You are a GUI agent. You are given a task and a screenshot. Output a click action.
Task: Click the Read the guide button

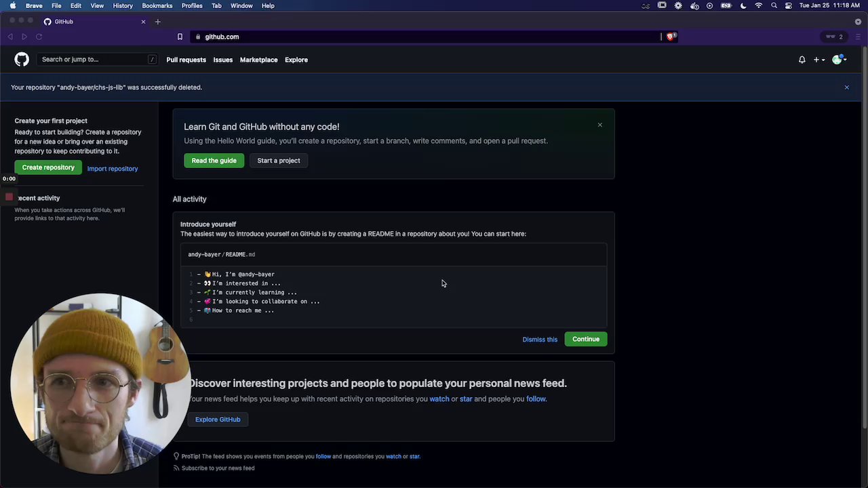click(x=214, y=161)
